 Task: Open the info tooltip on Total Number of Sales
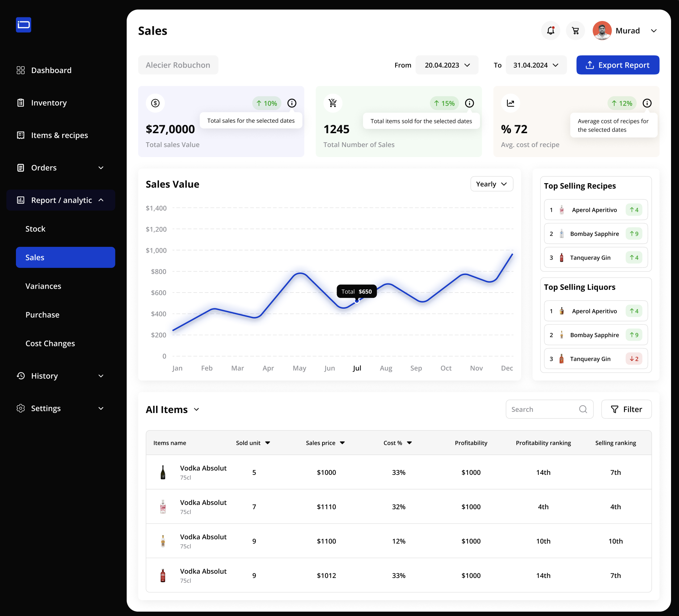[469, 103]
